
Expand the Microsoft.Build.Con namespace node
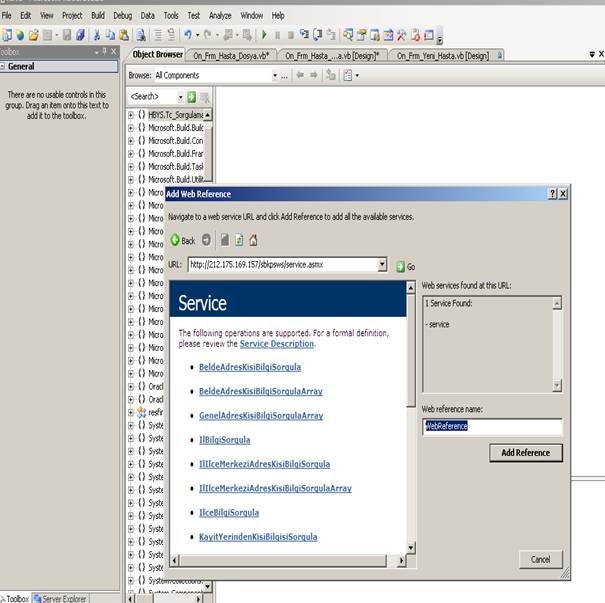pyautogui.click(x=131, y=141)
